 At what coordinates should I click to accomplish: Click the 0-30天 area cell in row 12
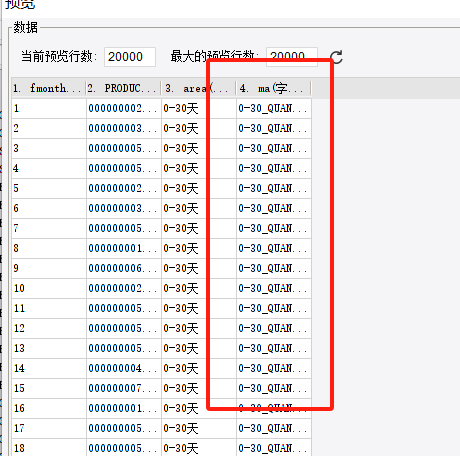click(199, 328)
